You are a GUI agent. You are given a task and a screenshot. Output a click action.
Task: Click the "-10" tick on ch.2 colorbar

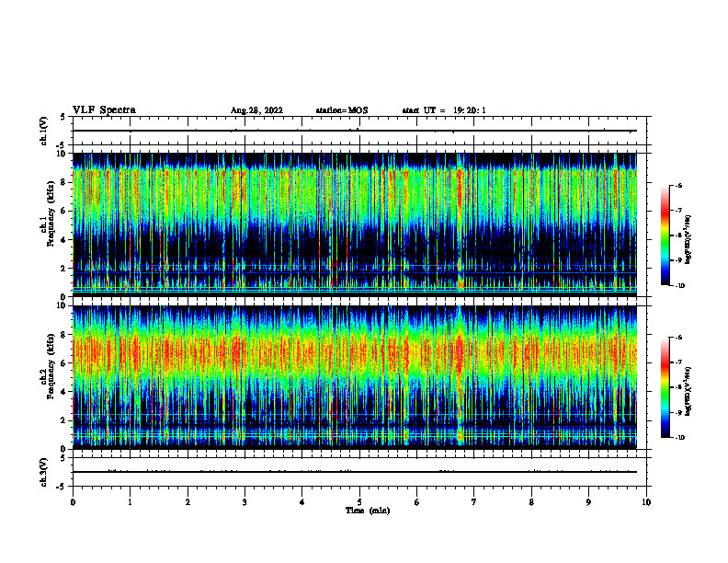tap(679, 438)
